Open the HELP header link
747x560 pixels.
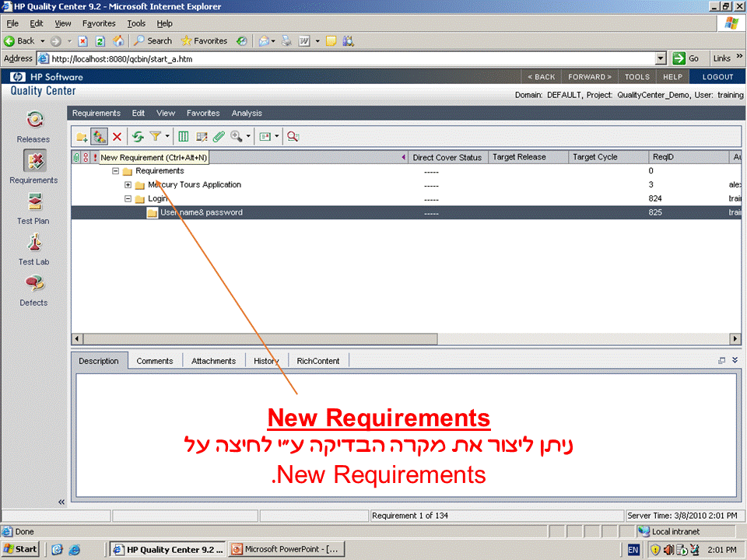tap(672, 77)
